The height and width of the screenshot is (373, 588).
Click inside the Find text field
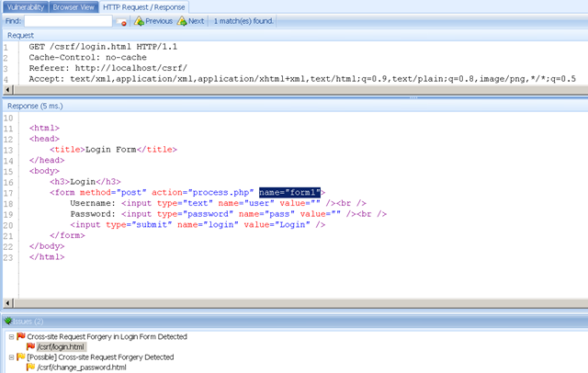tap(68, 21)
